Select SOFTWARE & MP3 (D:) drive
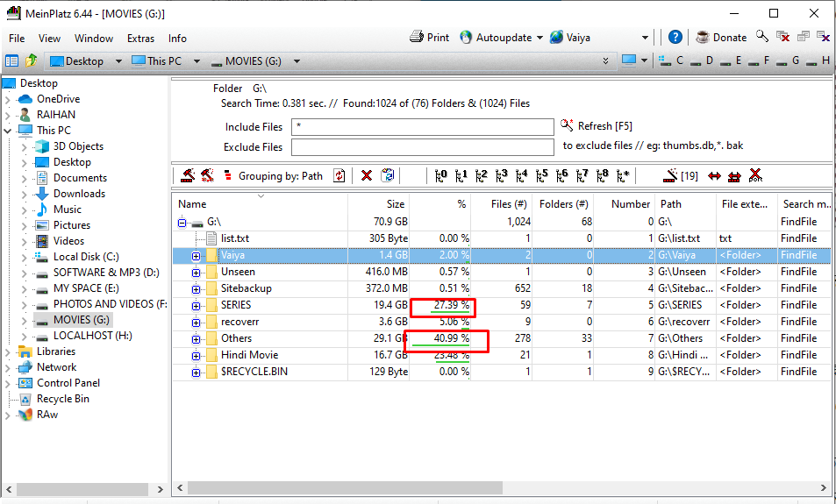The width and height of the screenshot is (836, 504). click(x=106, y=273)
